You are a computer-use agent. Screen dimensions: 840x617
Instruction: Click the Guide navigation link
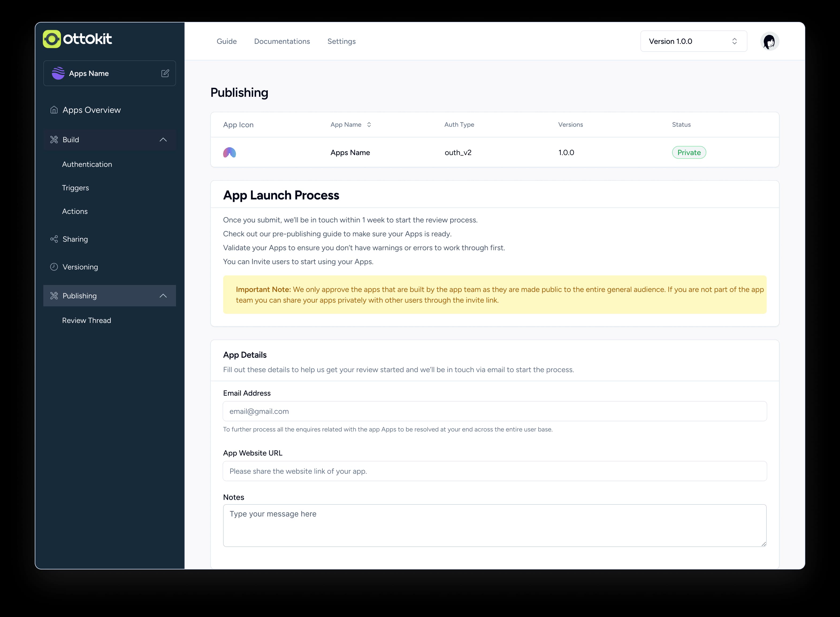pyautogui.click(x=226, y=41)
